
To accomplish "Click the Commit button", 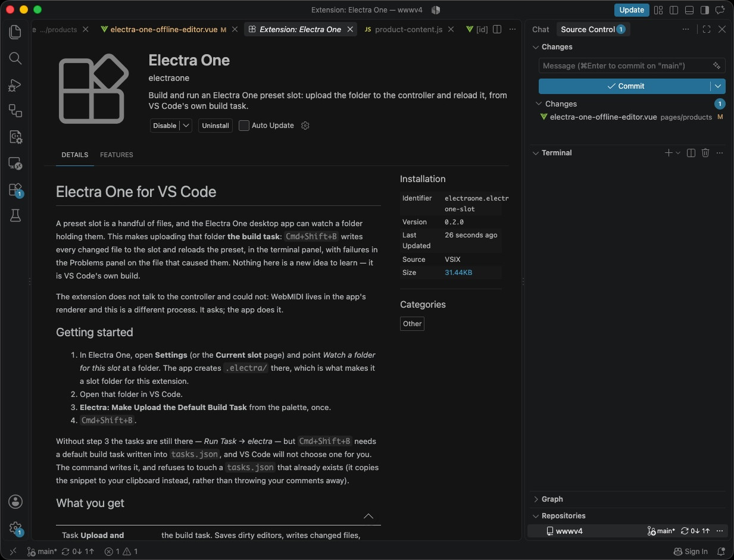I will (625, 86).
